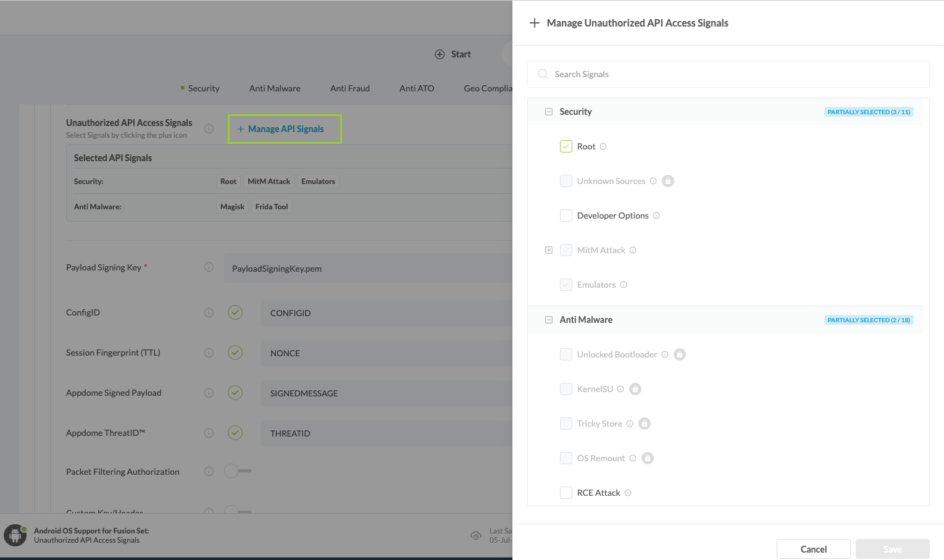The height and width of the screenshot is (560, 944).
Task: Switch to the Anti Fraud tab
Action: [350, 88]
